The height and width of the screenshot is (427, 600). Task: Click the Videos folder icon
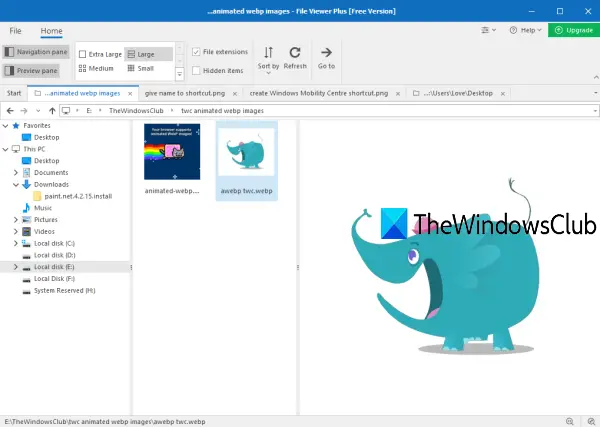pos(26,231)
